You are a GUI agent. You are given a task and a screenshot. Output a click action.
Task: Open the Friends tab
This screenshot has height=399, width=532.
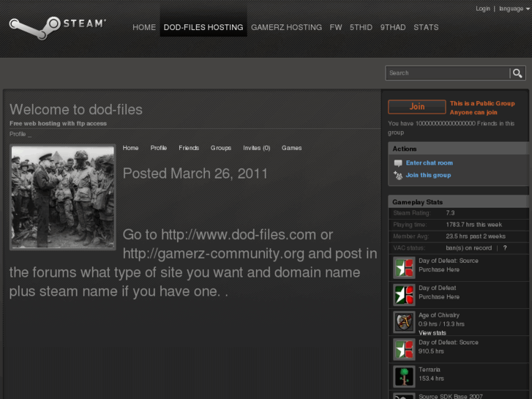189,148
